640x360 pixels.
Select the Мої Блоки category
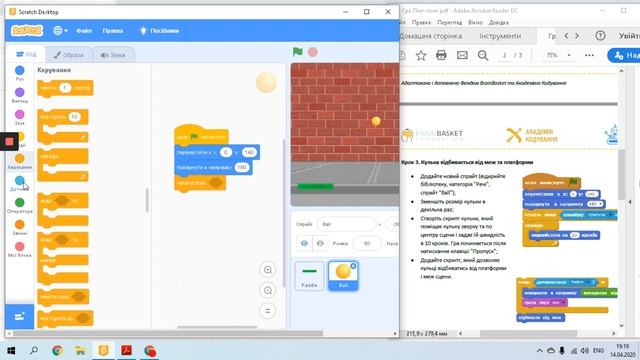20,249
